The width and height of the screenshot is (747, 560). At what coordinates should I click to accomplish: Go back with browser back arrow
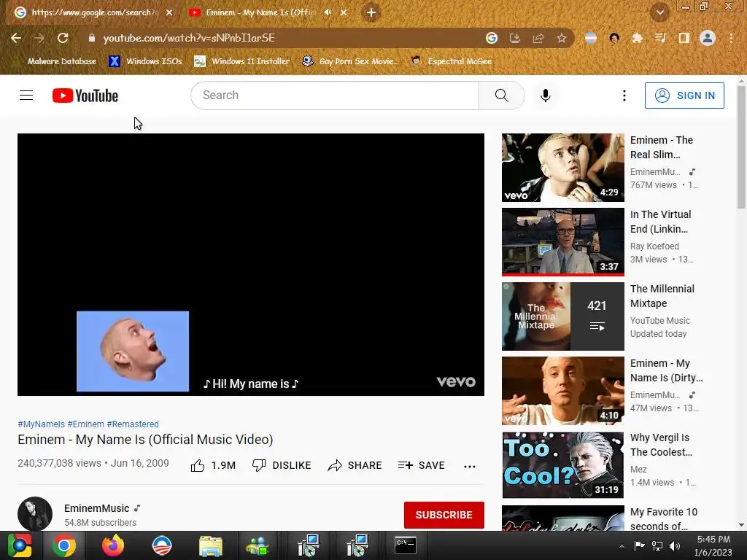(16, 38)
